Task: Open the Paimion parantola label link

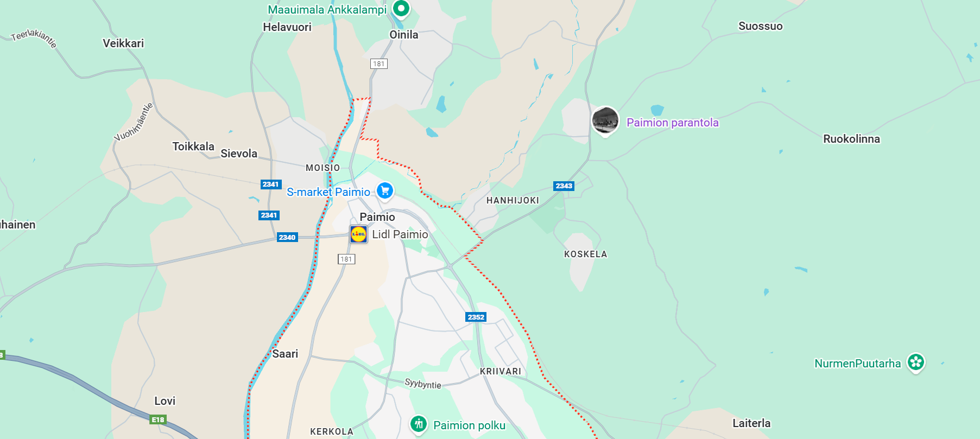Action: coord(673,123)
